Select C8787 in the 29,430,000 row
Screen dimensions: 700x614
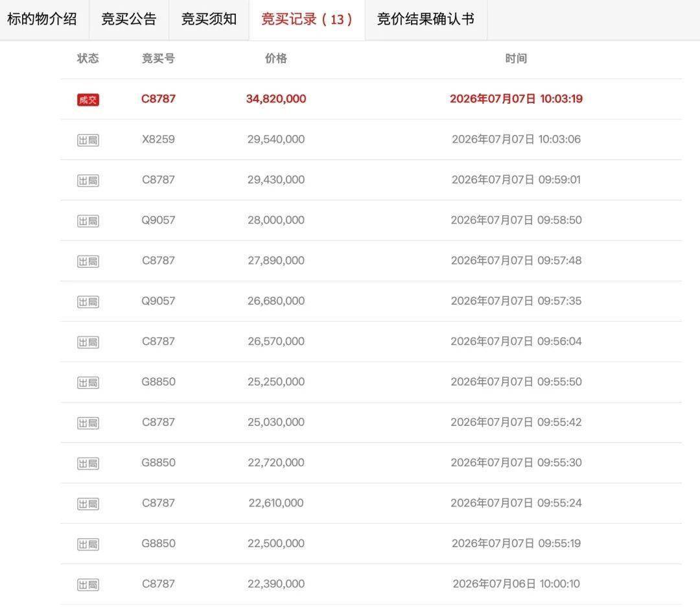click(159, 180)
